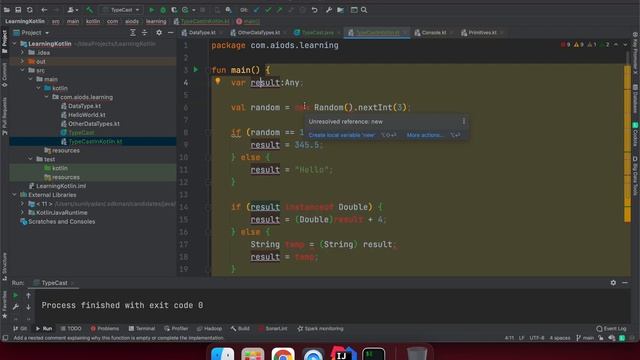
Task: Click the Save All toolbar icon
Action: 18,10
